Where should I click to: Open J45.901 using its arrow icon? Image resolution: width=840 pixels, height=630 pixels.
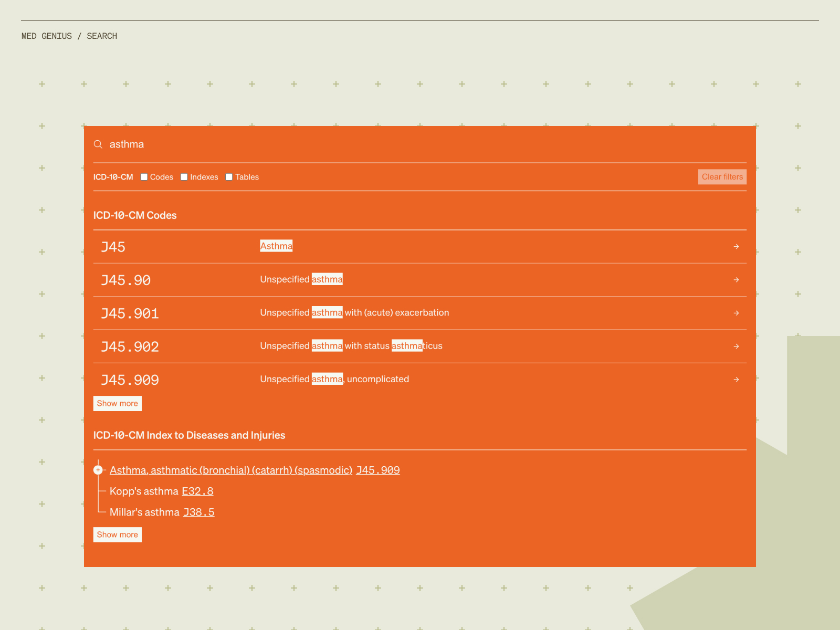tap(736, 313)
